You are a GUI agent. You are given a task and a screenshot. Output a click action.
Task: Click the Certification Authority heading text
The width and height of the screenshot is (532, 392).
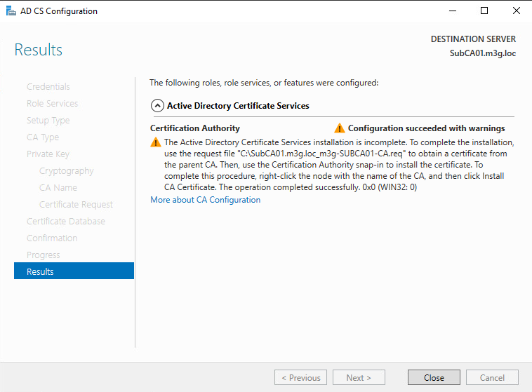coord(195,128)
